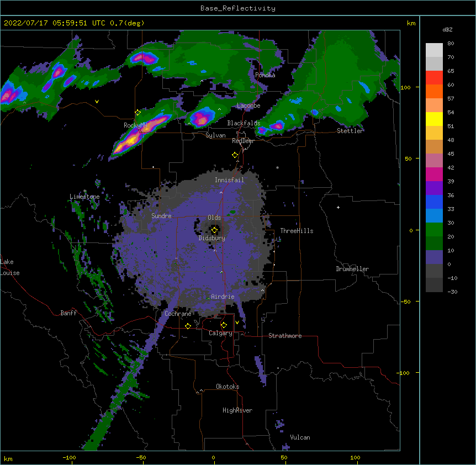Click the red 65-60 dBZ legend swatch
Viewport: 476px width, 465px height.
(434, 78)
